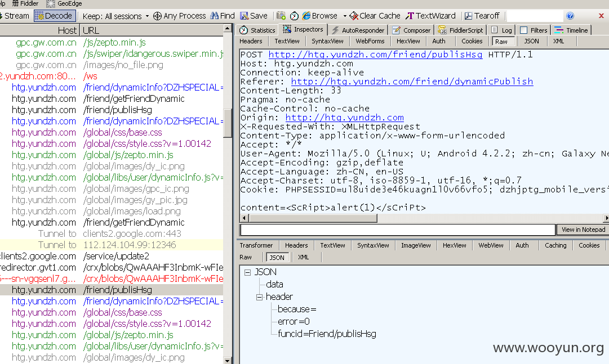The image size is (609, 364).
Task: Select the request Auth tab
Action: (x=438, y=41)
